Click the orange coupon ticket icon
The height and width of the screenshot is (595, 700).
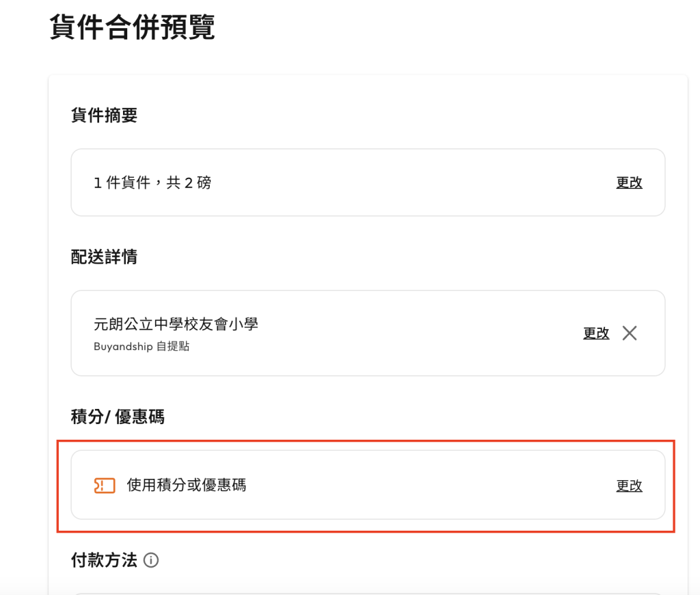[x=104, y=486]
